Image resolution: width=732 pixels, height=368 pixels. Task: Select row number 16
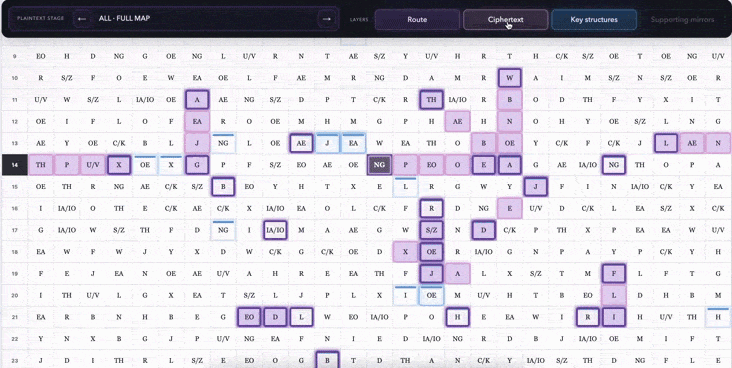(14, 208)
